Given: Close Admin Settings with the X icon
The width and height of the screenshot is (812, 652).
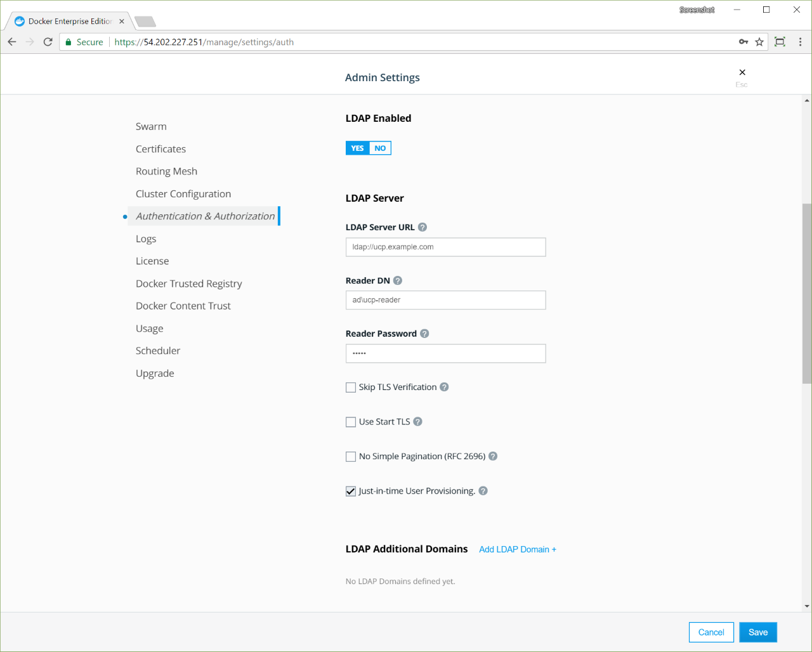Looking at the screenshot, I should [742, 72].
